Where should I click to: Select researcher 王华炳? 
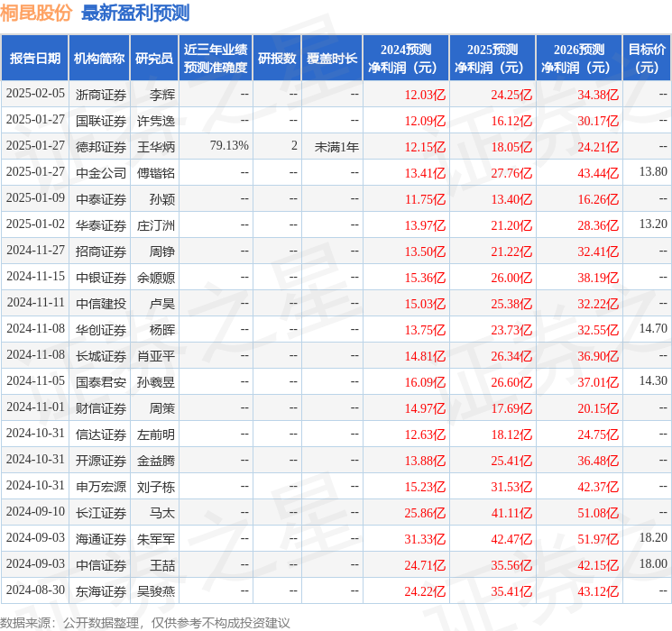tap(156, 147)
